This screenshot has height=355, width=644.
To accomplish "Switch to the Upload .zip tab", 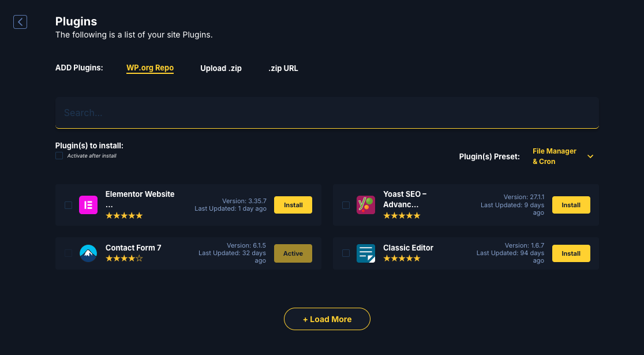I will click(221, 68).
